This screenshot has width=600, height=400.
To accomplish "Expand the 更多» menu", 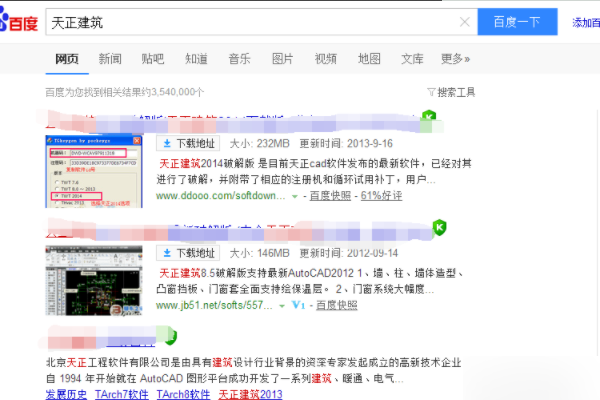I will click(x=455, y=59).
